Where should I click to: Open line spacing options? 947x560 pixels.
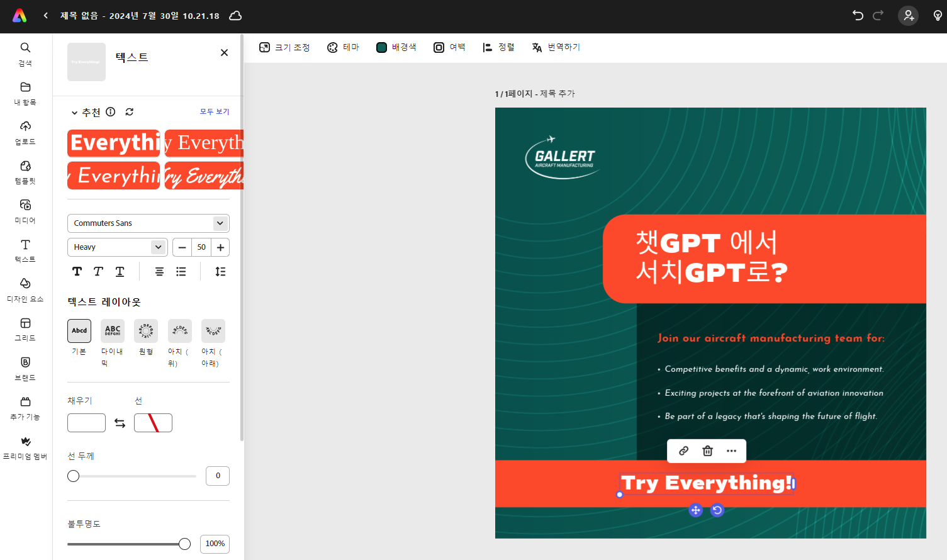pyautogui.click(x=220, y=272)
